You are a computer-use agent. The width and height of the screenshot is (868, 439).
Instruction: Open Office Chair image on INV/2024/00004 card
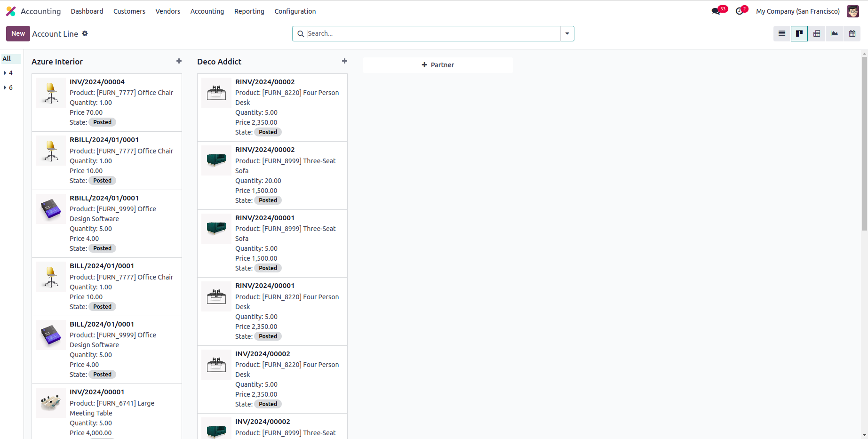pyautogui.click(x=51, y=93)
